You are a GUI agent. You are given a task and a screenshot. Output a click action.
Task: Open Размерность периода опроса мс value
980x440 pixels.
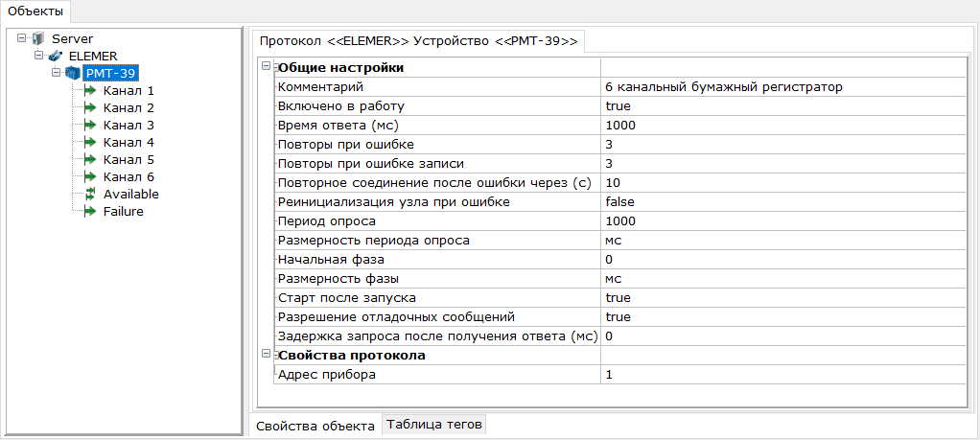pyautogui.click(x=785, y=240)
